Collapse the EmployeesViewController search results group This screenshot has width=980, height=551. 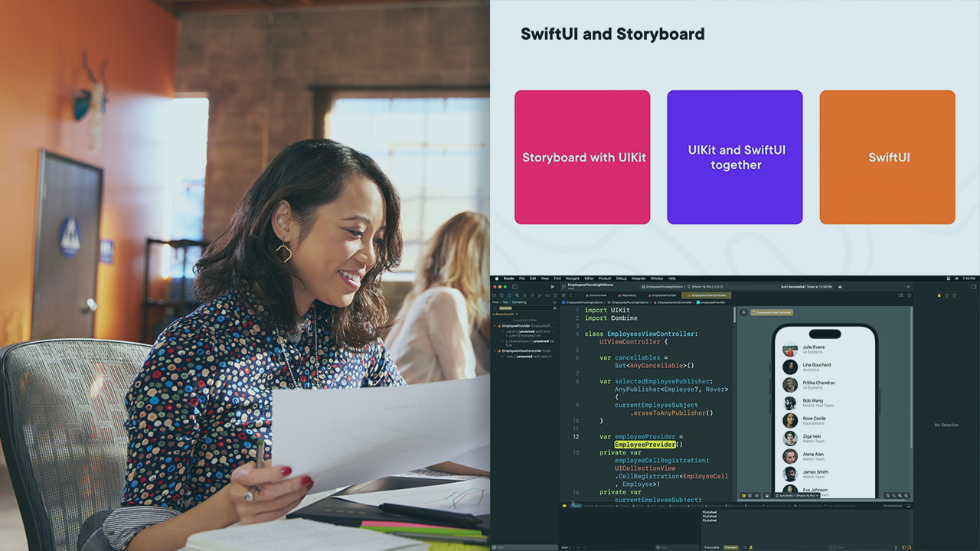pyautogui.click(x=494, y=350)
